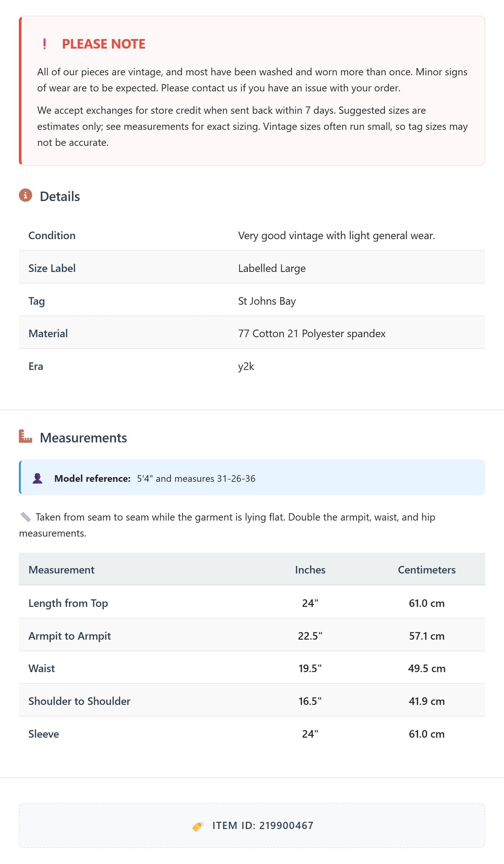
Task: Click the Shoulder to Shoulder inches value
Action: pos(310,701)
